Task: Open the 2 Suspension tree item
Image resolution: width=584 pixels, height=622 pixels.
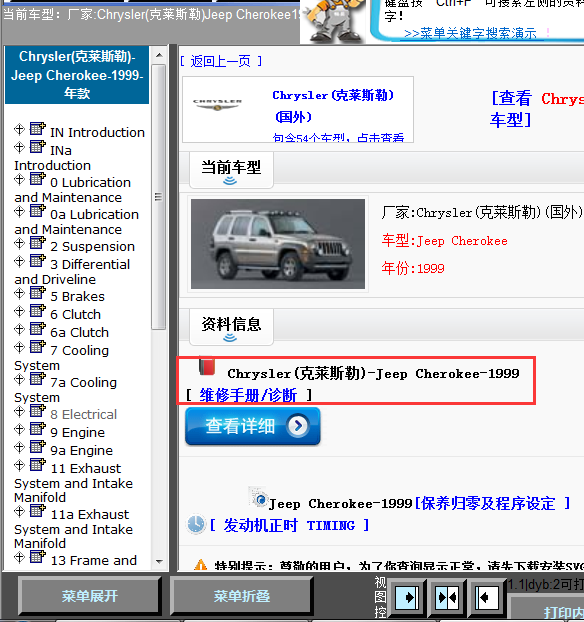Action: coord(92,246)
